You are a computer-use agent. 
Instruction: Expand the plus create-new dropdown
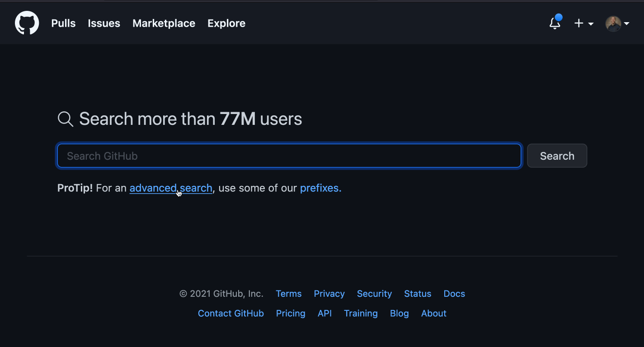(583, 24)
